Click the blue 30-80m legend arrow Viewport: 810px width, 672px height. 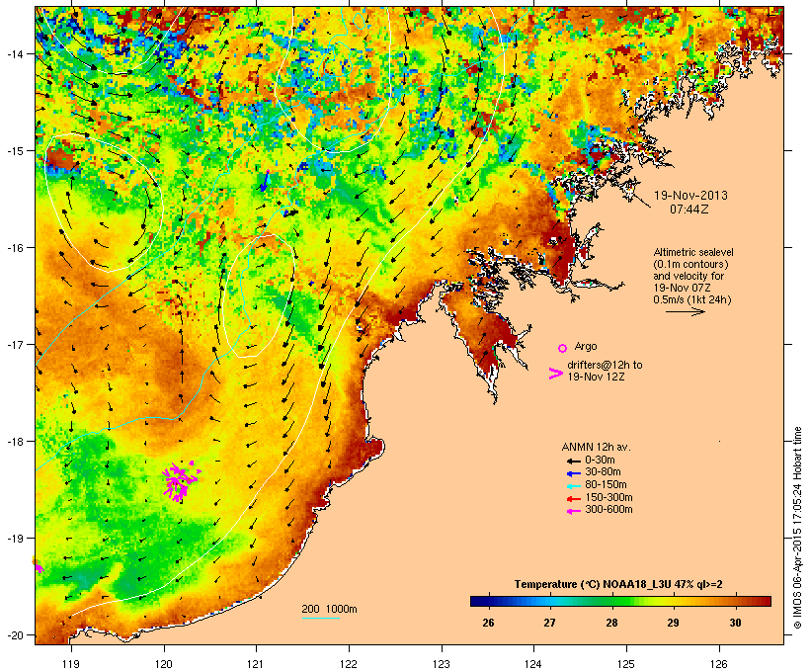[574, 473]
